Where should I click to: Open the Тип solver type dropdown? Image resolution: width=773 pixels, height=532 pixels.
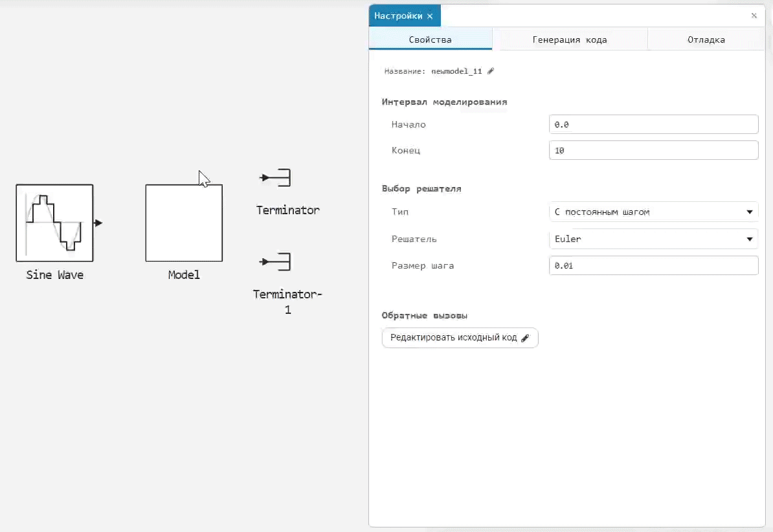click(x=653, y=212)
